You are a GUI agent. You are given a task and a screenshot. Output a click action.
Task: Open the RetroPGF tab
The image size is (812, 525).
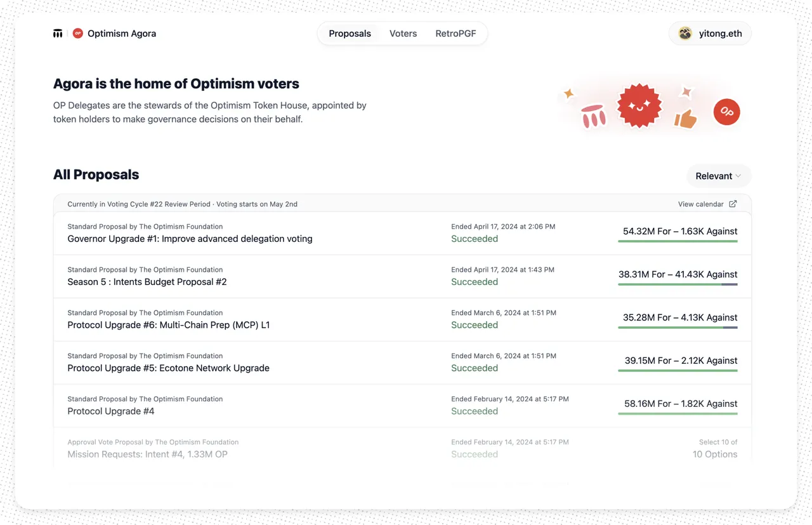pyautogui.click(x=455, y=34)
